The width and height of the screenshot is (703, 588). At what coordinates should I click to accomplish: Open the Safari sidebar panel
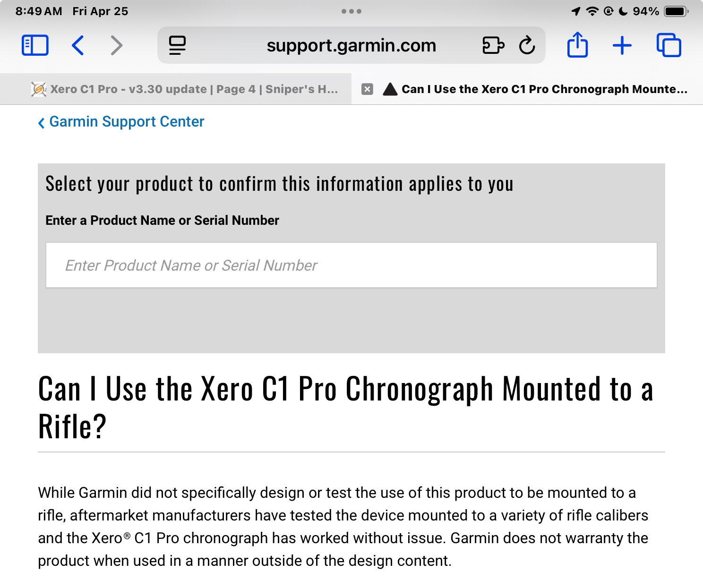pyautogui.click(x=35, y=45)
